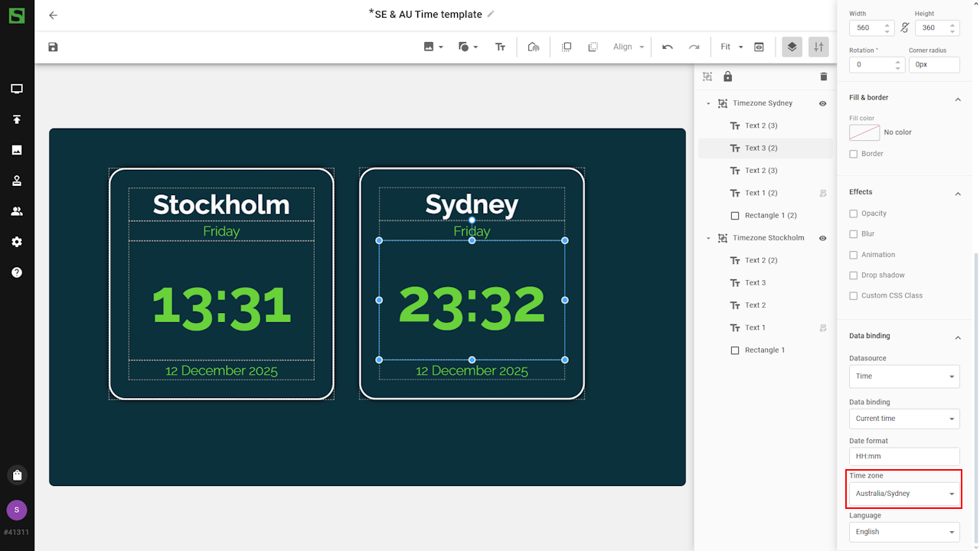Open the Time zone dropdown
The height and width of the screenshot is (551, 980).
pyautogui.click(x=903, y=494)
